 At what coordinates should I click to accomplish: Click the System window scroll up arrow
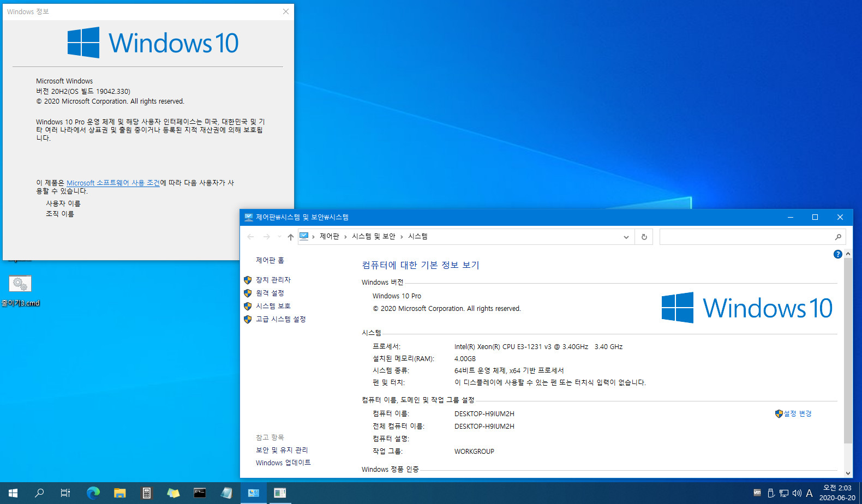pos(848,254)
